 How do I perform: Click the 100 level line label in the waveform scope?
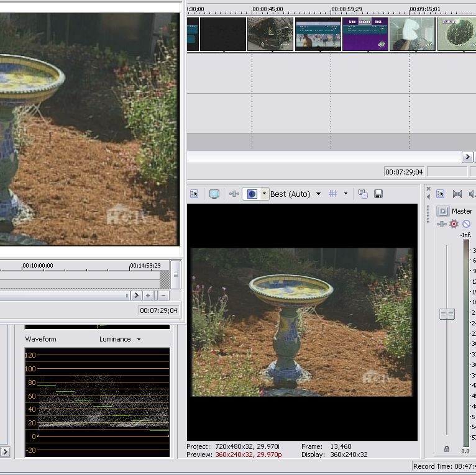(30, 369)
